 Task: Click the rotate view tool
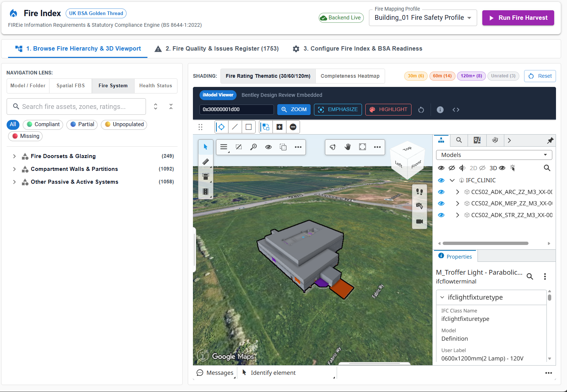coord(333,147)
